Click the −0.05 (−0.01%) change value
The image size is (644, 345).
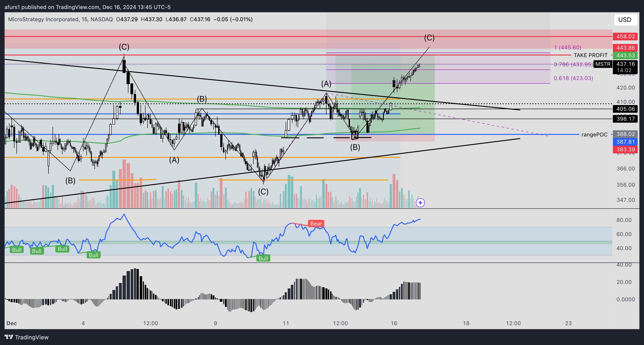[233, 19]
